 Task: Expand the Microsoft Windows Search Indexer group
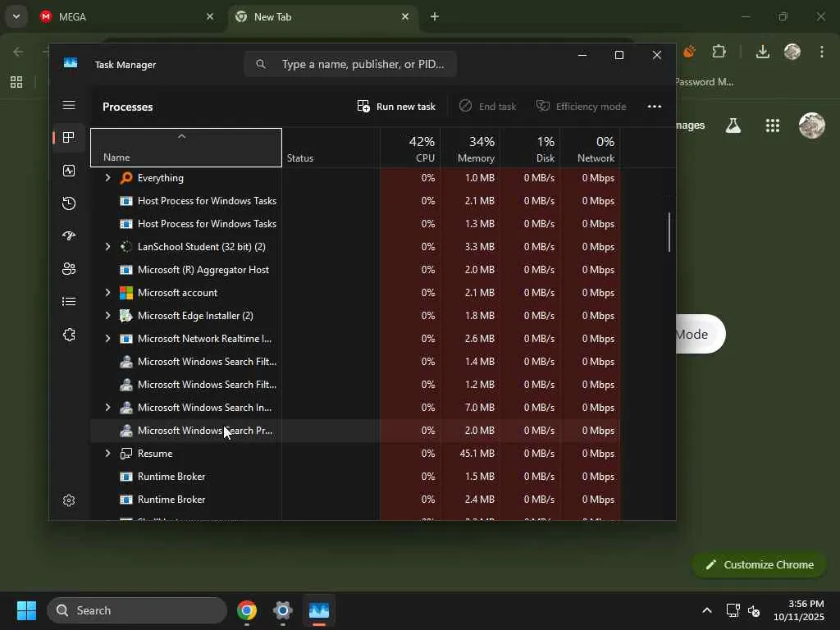[107, 407]
